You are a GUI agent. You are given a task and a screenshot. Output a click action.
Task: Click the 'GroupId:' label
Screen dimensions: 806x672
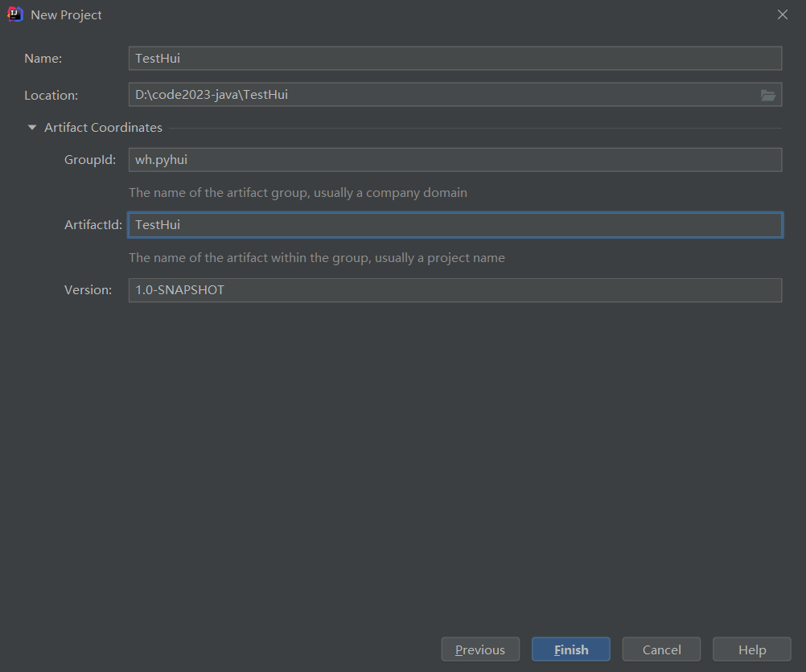pos(90,160)
